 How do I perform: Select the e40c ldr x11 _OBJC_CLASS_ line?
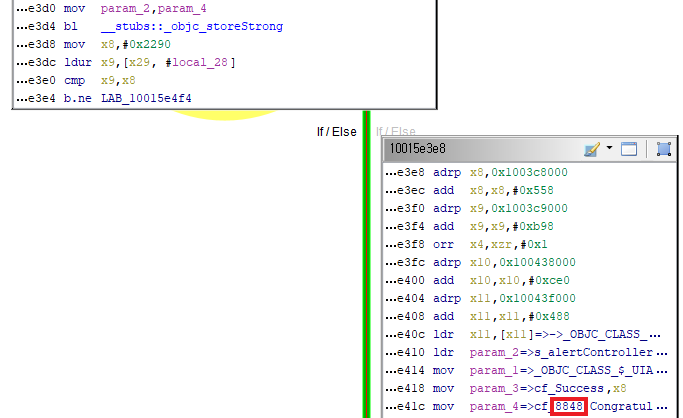(x=523, y=334)
